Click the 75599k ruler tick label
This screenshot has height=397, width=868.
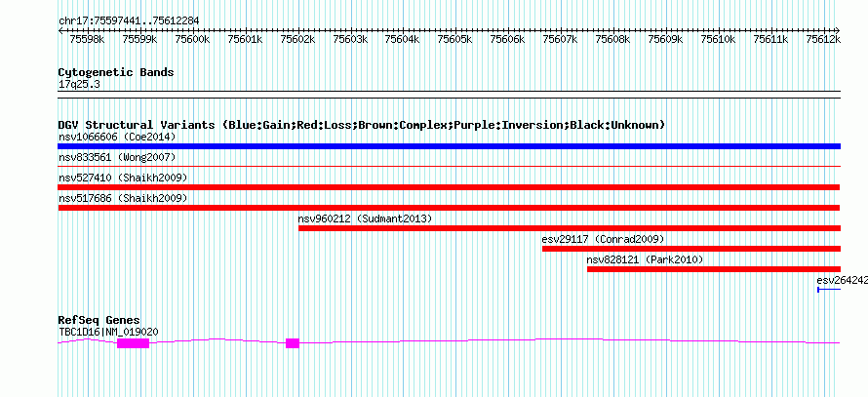[x=139, y=39]
